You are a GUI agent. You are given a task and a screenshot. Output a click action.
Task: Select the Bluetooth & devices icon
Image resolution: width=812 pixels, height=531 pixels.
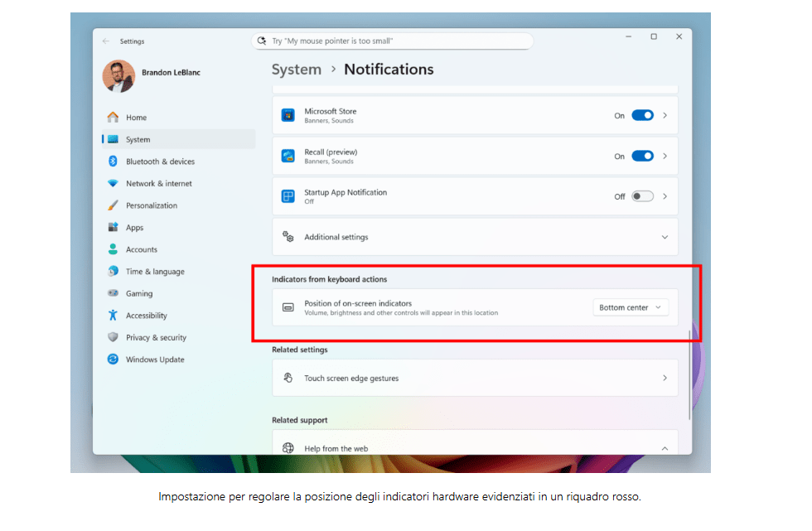point(113,162)
